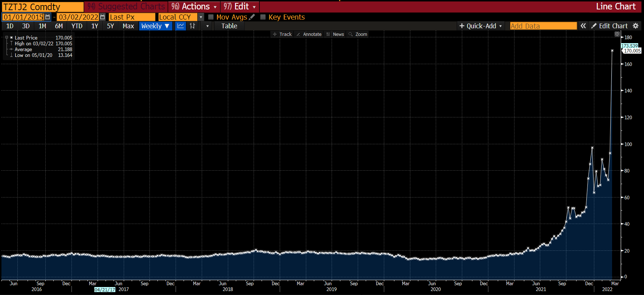Click the Zoom magnifier tool
Screen dimensions: 644x295
click(358, 34)
